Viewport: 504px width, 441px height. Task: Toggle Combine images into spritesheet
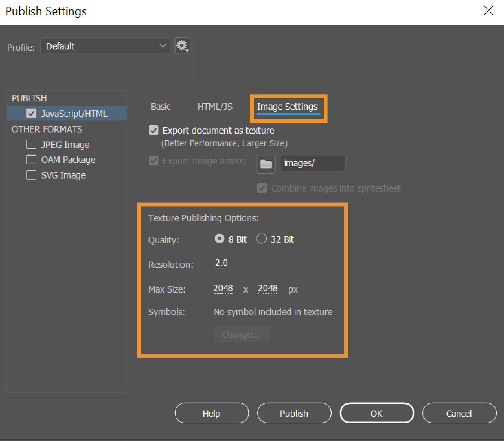coord(262,188)
